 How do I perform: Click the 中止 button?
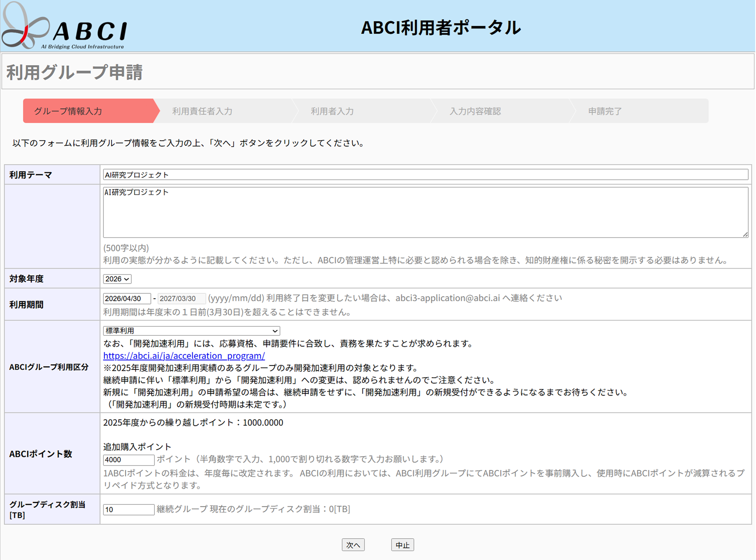(402, 545)
